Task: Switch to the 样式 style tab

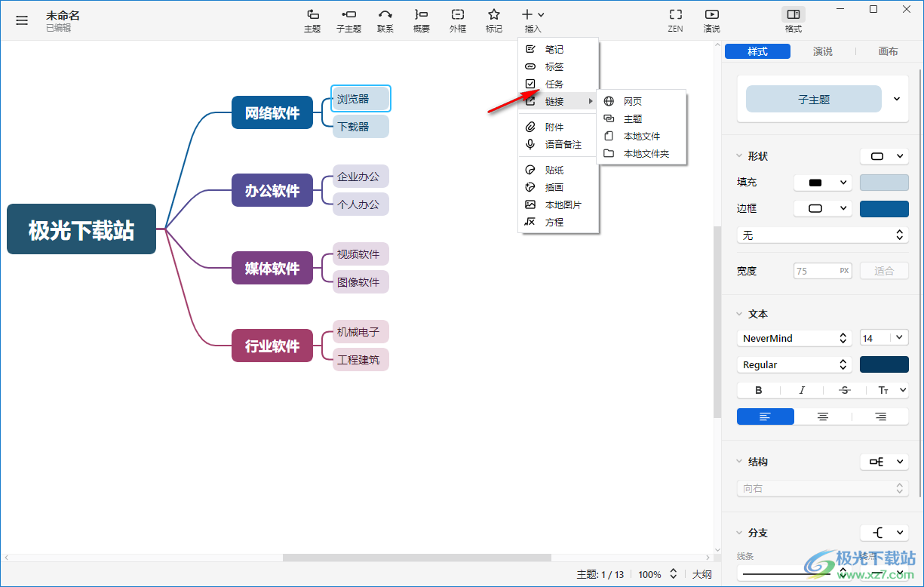Action: tap(757, 51)
